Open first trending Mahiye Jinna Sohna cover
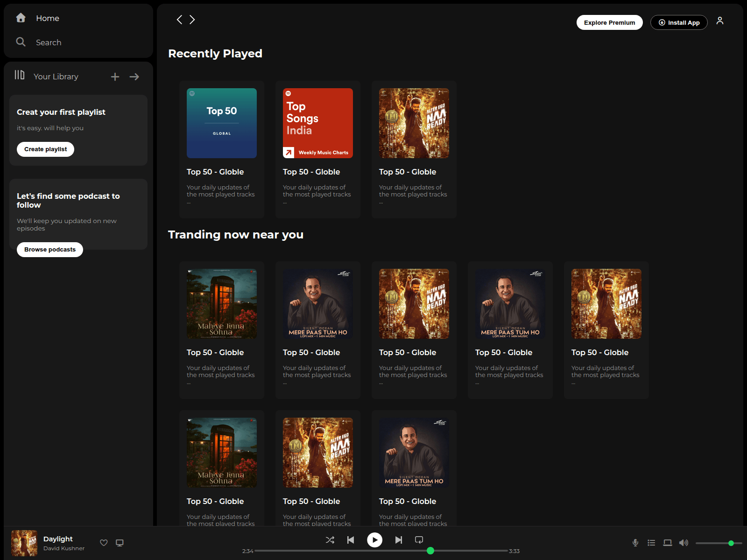 [x=222, y=304]
